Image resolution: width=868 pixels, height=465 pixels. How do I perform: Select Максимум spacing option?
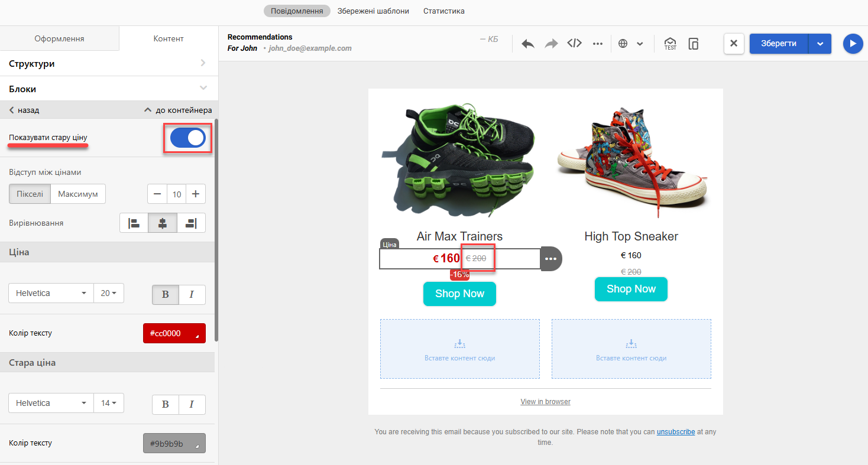point(78,194)
